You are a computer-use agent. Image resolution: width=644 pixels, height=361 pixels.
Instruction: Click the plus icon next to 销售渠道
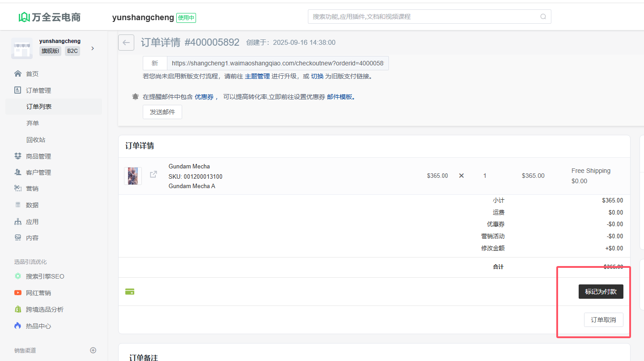click(x=93, y=350)
